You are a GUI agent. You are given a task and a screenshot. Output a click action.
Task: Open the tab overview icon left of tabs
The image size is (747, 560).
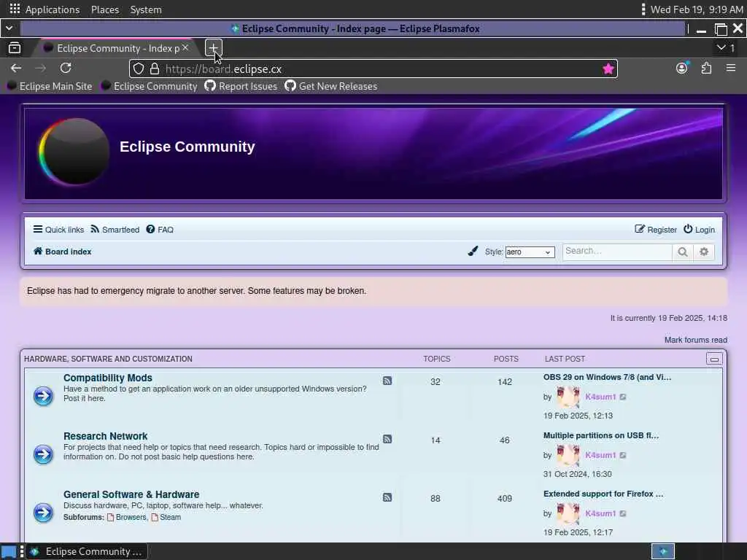(15, 47)
